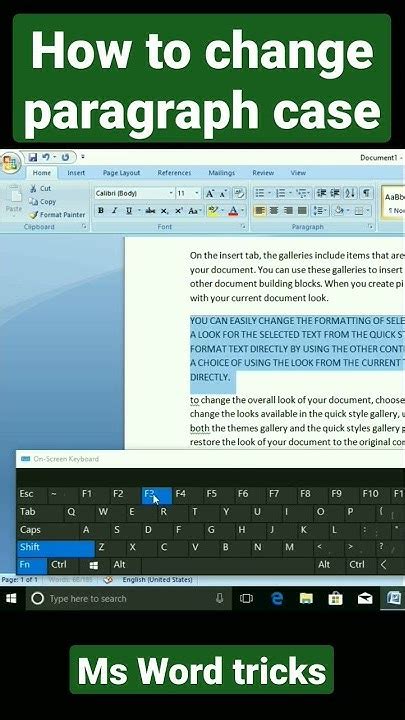Click the F4 key on On-Screen Keyboard
This screenshot has height=720, width=405.
[x=188, y=495]
